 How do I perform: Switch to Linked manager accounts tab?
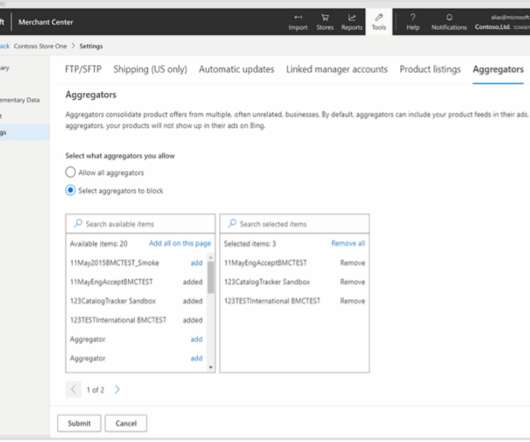337,69
